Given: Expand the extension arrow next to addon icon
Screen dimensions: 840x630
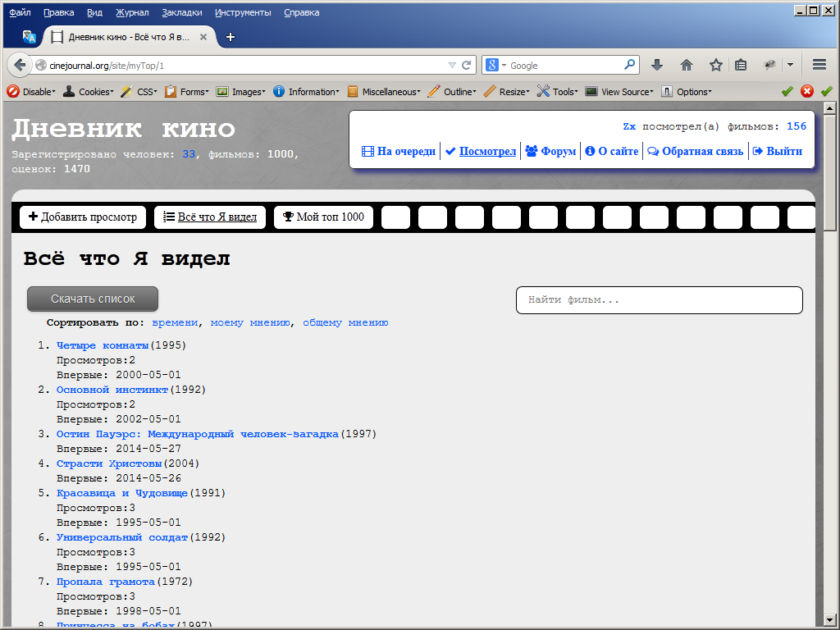Looking at the screenshot, I should coord(790,66).
